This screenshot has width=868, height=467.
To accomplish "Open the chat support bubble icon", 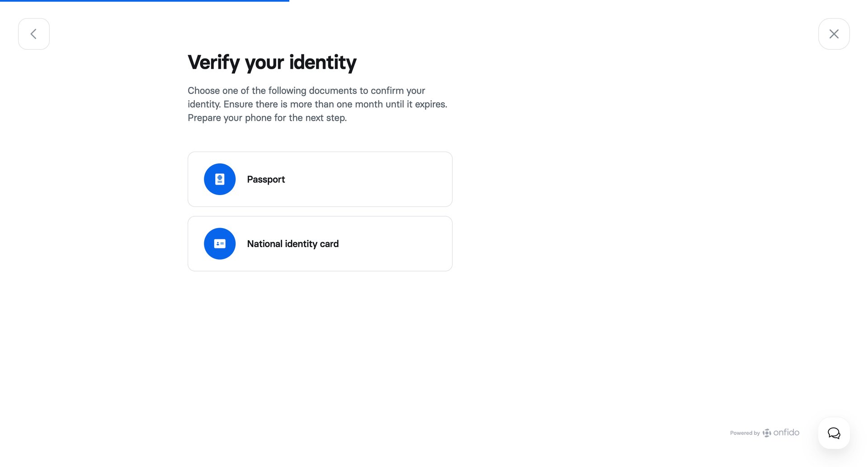I will coord(834,433).
